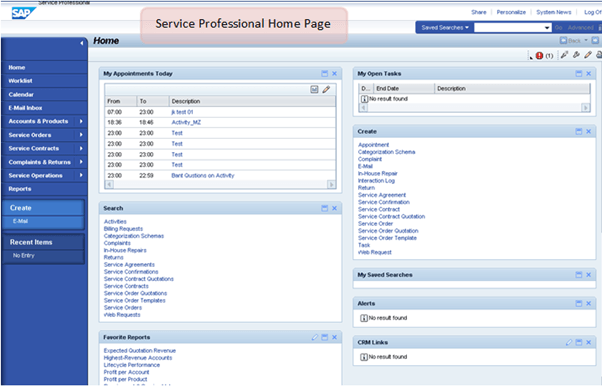
Task: Open the Service Operations work center label
Action: [x=35, y=175]
